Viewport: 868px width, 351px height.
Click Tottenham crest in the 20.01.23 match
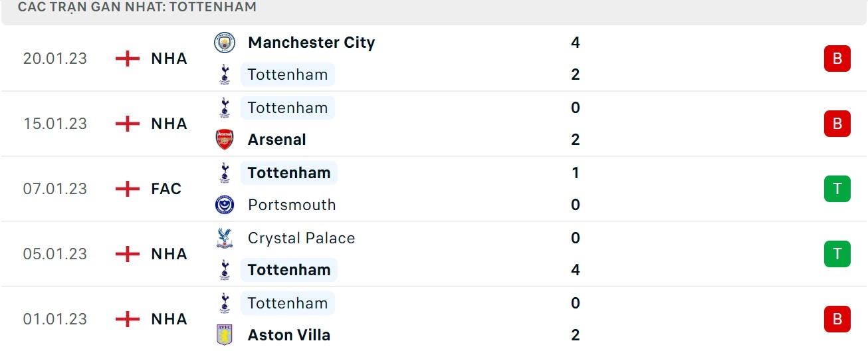[225, 74]
